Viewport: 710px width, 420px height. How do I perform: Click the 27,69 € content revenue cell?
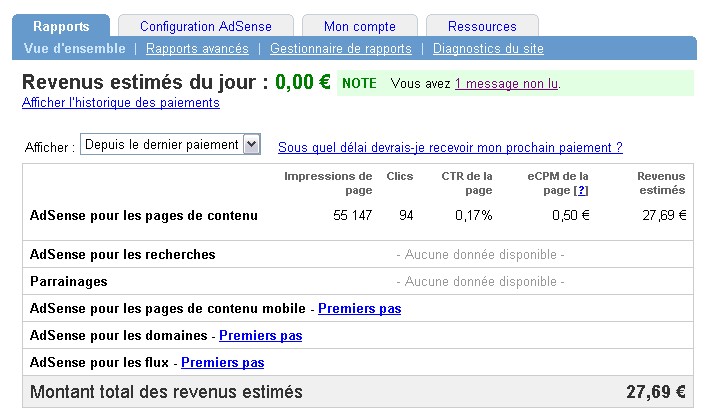[664, 215]
